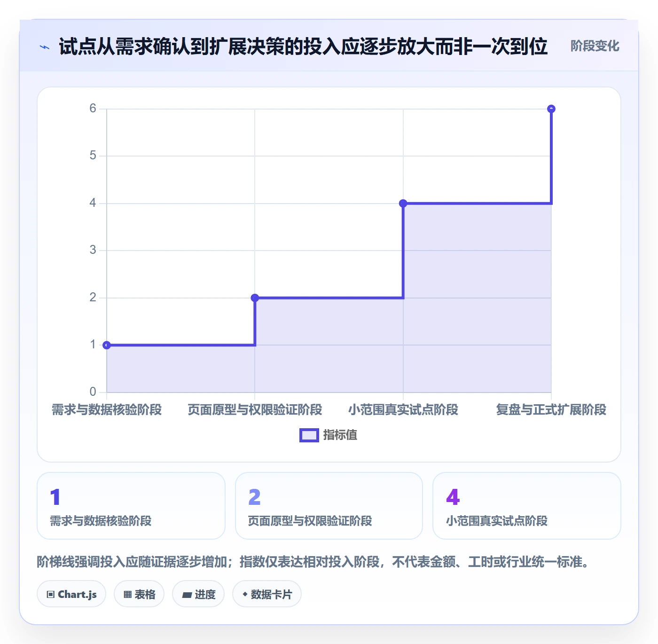
Task: Click the grid icon in the 表格 chip
Action: coord(127,595)
